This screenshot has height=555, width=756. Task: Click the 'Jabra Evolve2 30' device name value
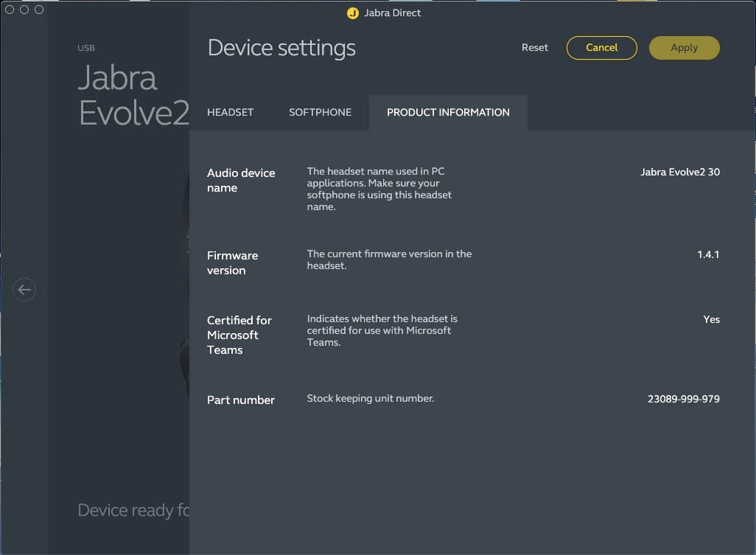point(680,172)
